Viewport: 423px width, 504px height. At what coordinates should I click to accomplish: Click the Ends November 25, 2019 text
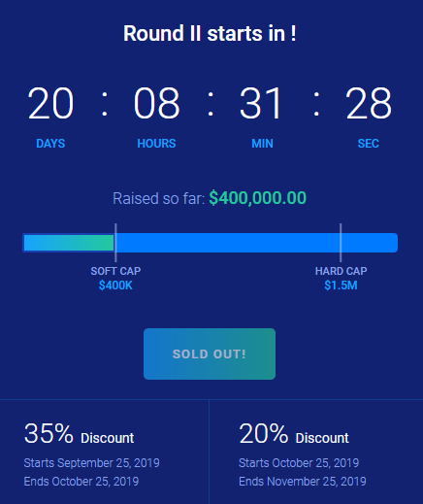(303, 482)
